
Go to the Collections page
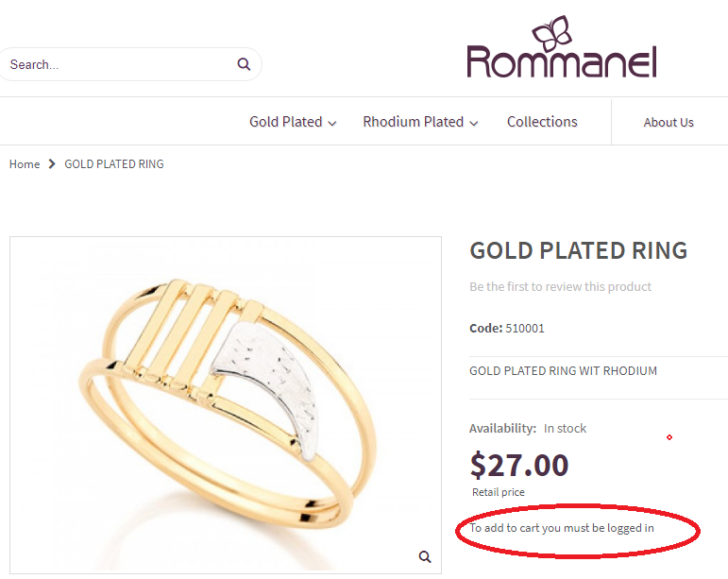[x=542, y=122]
